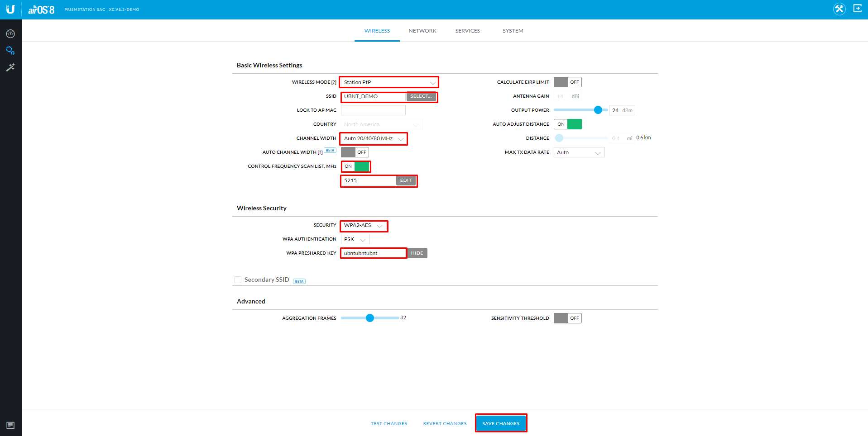Open the Wireless Mode dropdown

389,82
